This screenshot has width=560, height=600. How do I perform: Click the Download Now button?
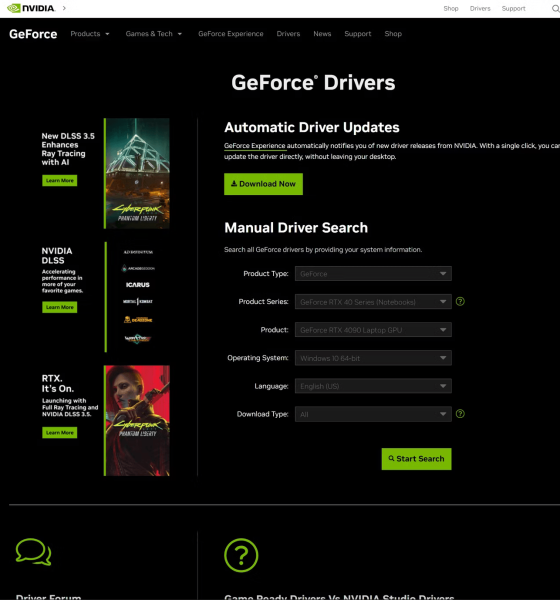263,184
